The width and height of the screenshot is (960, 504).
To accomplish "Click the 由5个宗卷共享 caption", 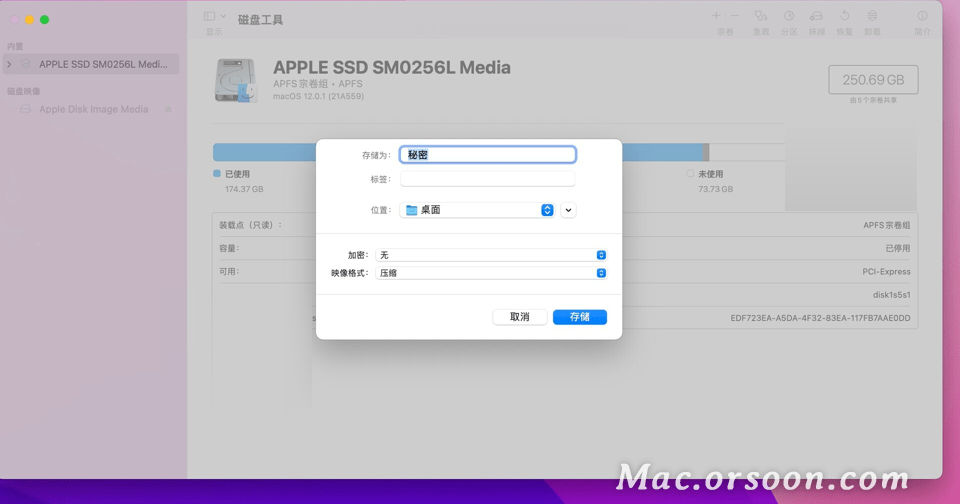I will coord(873,100).
